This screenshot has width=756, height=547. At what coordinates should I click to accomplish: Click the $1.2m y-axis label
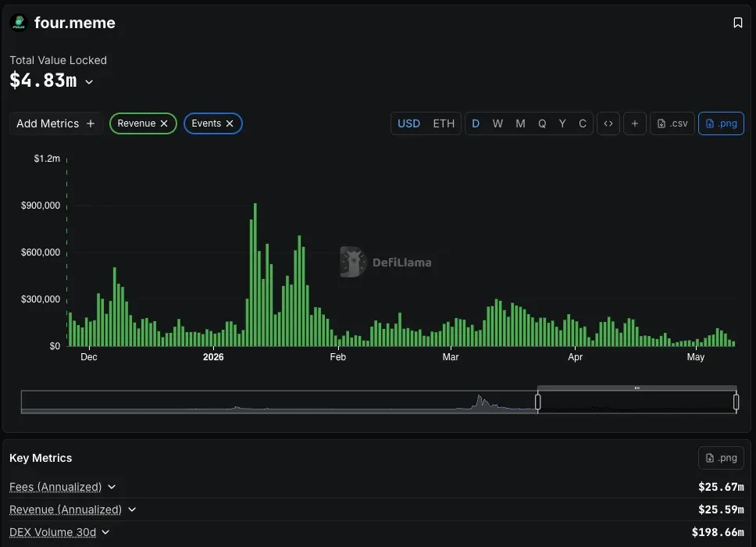47,158
